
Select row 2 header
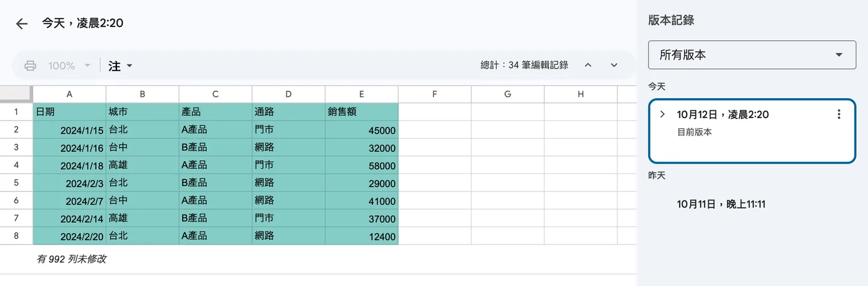tap(16, 129)
